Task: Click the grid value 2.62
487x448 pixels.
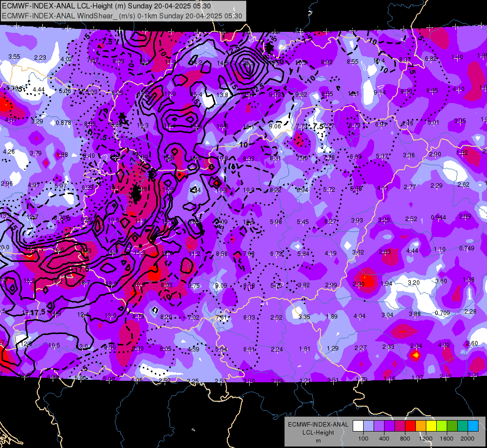Action: point(464,184)
